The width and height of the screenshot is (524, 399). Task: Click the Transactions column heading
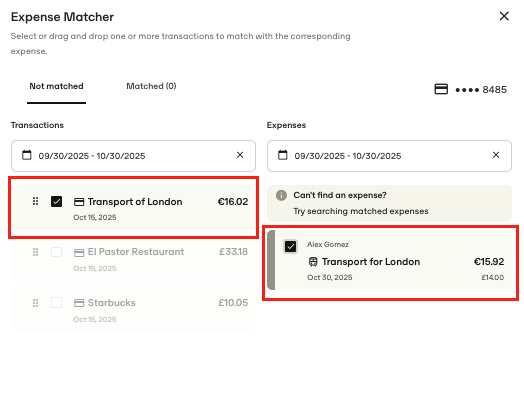point(37,125)
